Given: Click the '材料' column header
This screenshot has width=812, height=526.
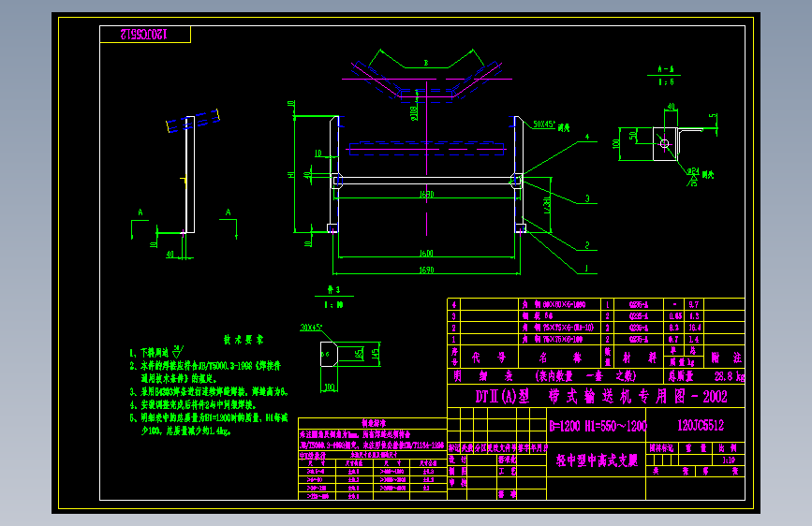Looking at the screenshot, I should 639,358.
